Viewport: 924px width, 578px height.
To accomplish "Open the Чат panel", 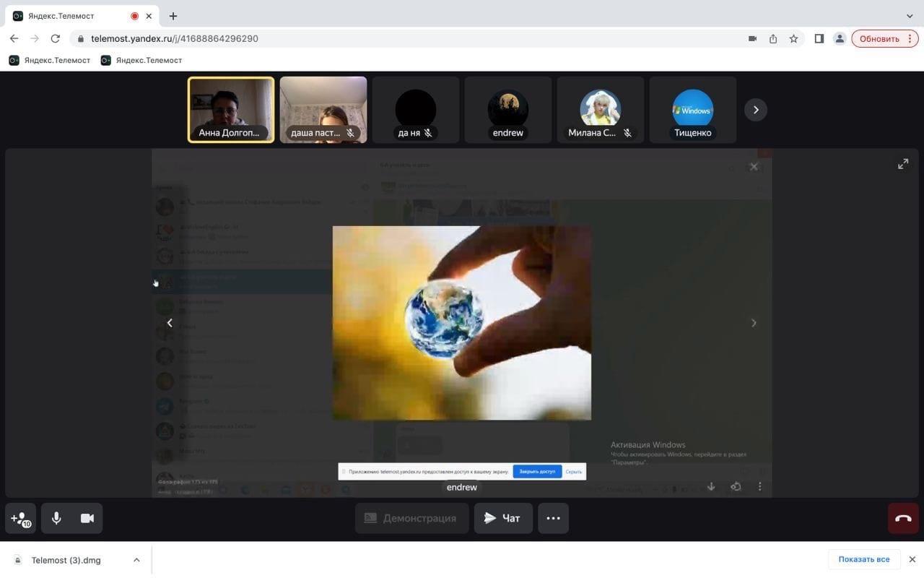I will [503, 518].
